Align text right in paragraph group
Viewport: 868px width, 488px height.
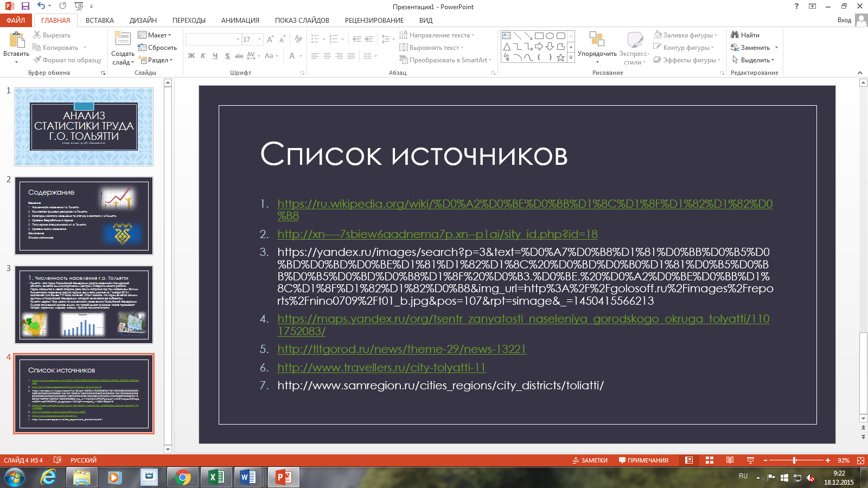(x=339, y=56)
